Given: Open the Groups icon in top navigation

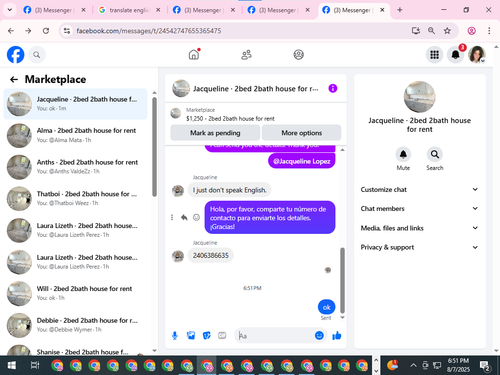Looking at the screenshot, I should coord(298,54).
